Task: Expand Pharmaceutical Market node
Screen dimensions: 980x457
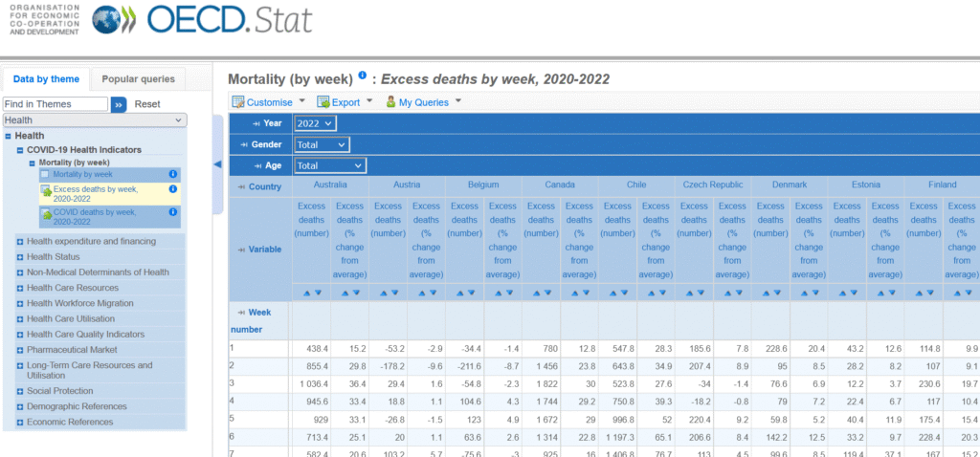Action: tap(20, 351)
